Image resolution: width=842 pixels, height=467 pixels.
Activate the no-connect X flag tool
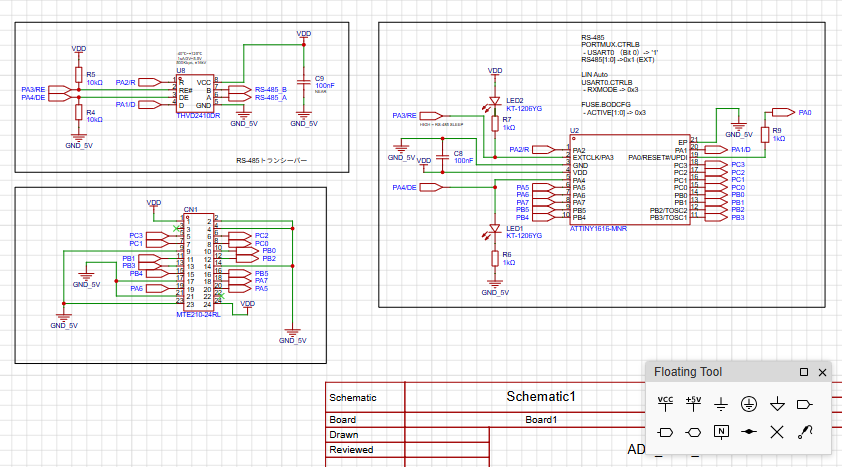(x=776, y=432)
